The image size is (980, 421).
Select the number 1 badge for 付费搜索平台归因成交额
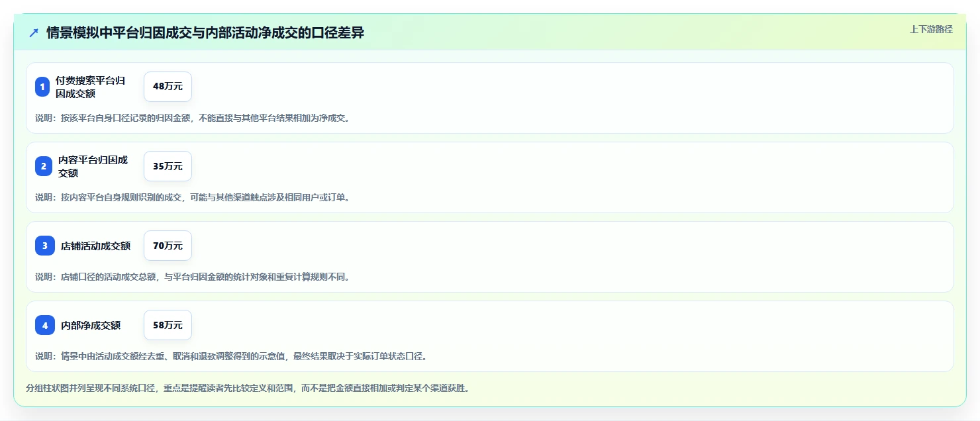42,87
